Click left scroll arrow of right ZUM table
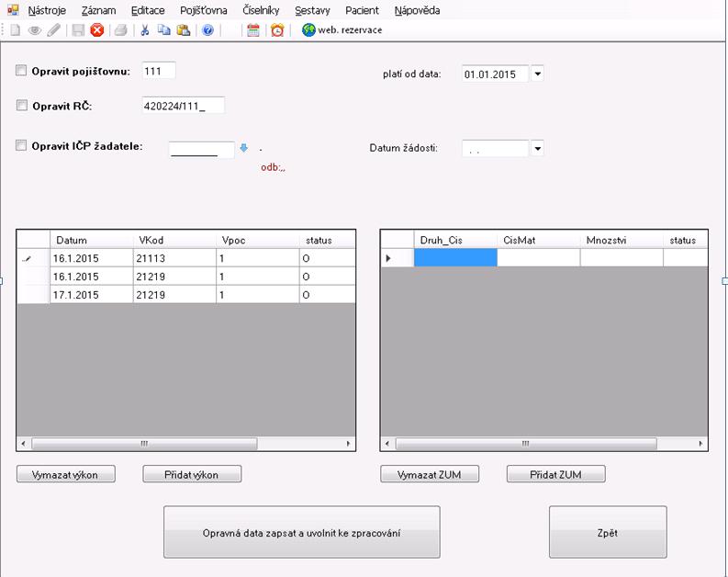Viewport: 728px width, 577px height. [x=387, y=444]
